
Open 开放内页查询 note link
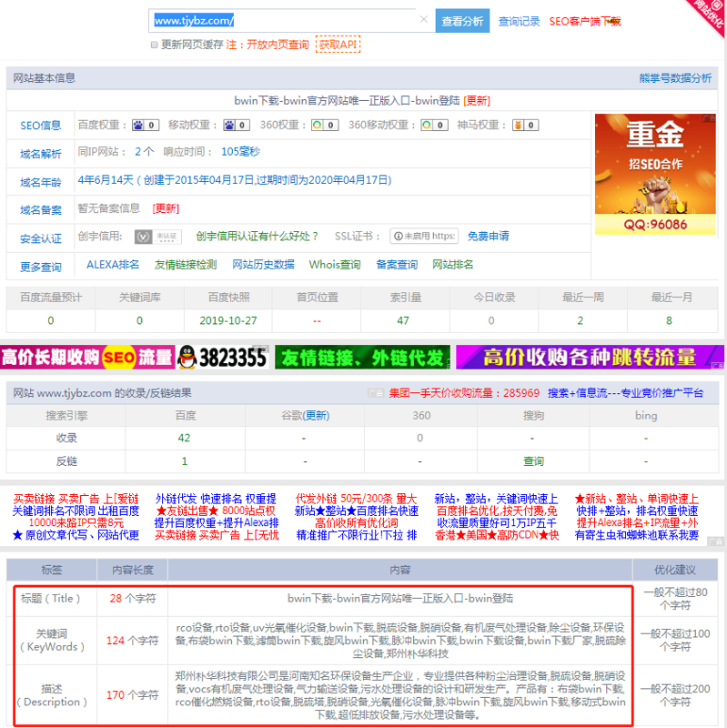(278, 45)
